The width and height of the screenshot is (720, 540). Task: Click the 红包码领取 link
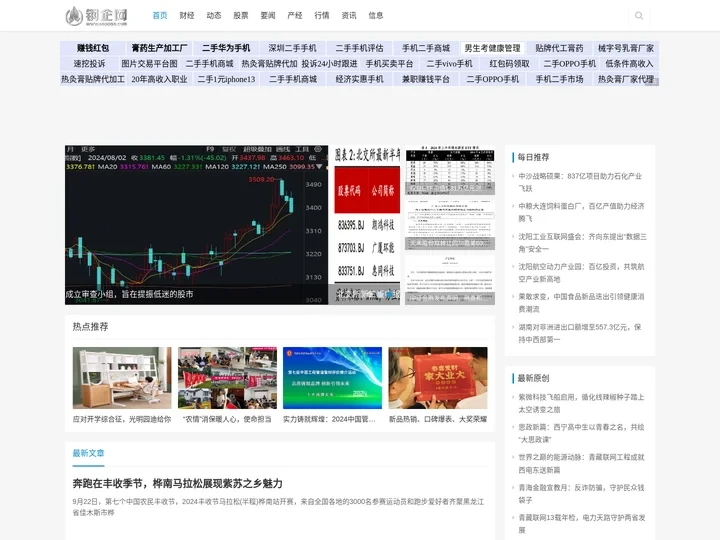pos(509,64)
